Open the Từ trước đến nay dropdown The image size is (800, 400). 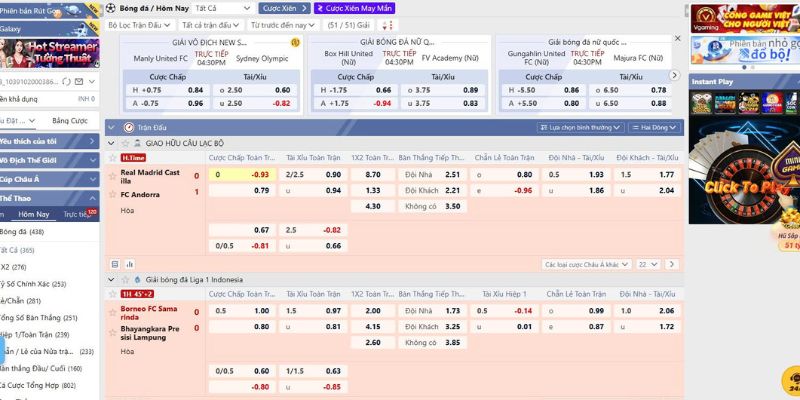pos(283,25)
